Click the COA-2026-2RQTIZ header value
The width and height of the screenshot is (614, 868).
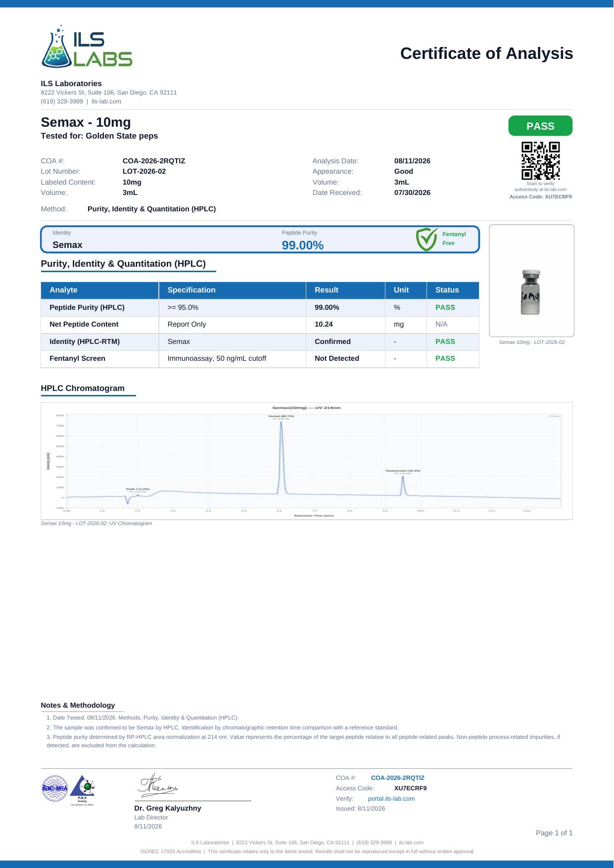(154, 161)
